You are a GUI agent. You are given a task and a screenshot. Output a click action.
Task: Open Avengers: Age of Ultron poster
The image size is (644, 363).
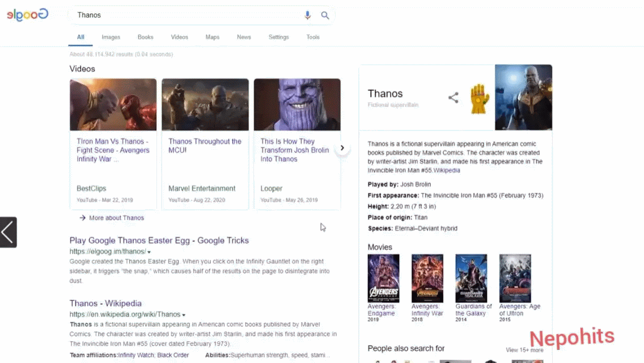click(515, 278)
